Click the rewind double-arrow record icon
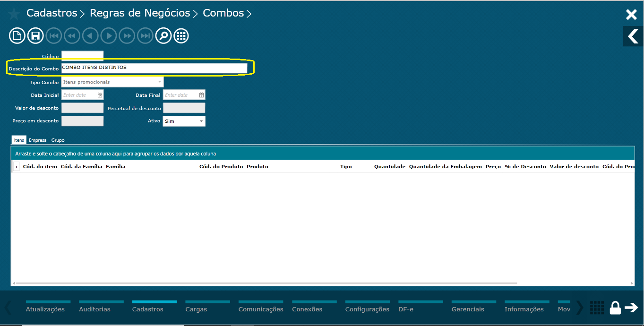The width and height of the screenshot is (644, 326). click(72, 35)
